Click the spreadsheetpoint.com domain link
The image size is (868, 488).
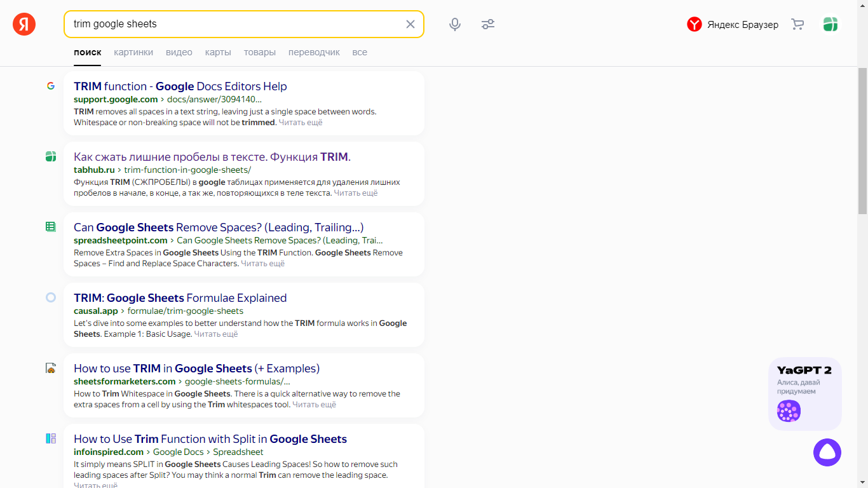pos(121,240)
